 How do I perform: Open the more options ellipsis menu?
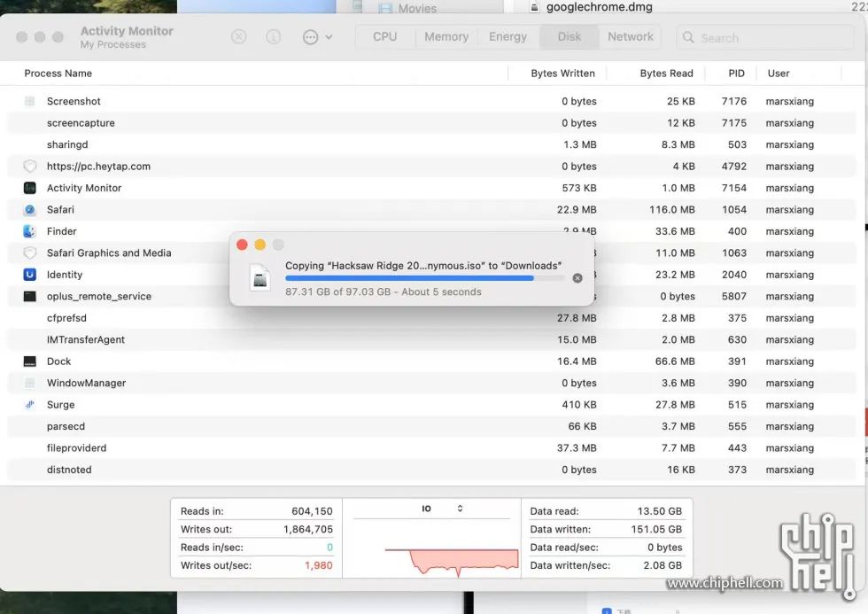[x=311, y=37]
